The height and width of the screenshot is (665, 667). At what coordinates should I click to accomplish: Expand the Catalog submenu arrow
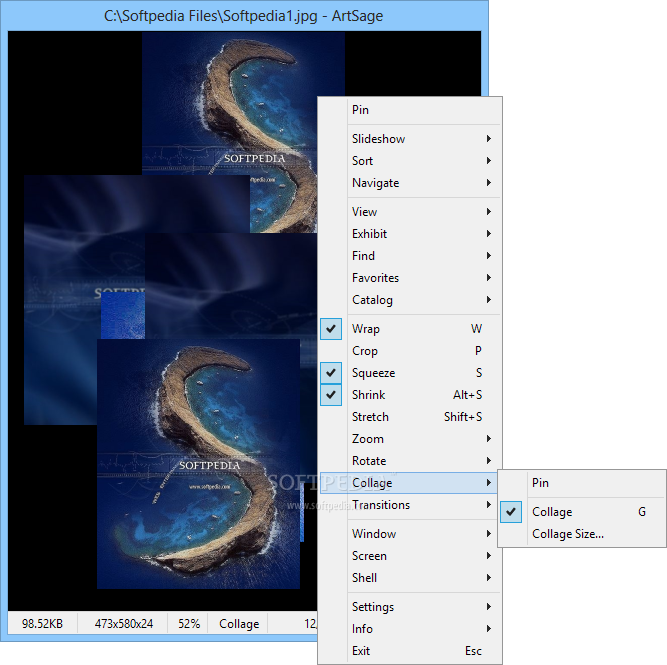pyautogui.click(x=489, y=300)
